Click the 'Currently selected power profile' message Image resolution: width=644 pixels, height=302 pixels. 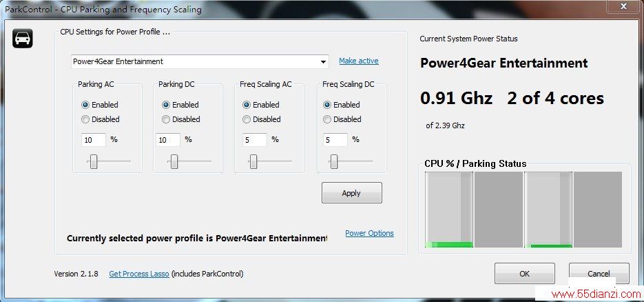(197, 239)
